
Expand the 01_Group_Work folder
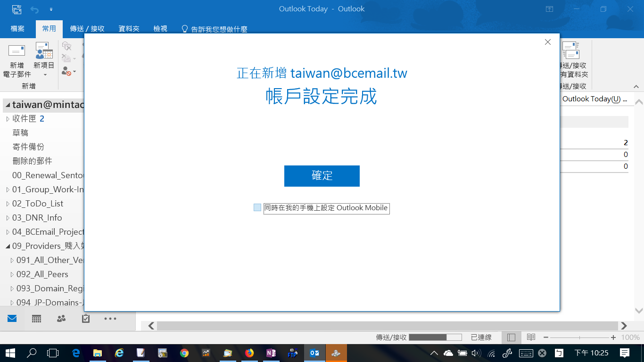8,189
